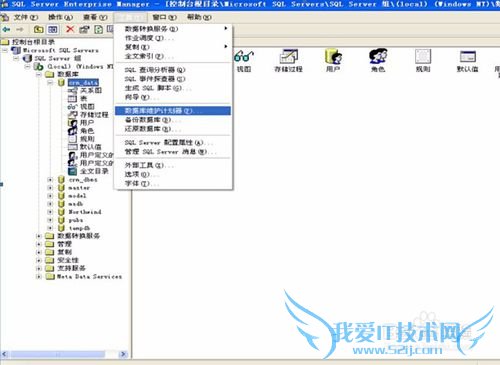This screenshot has height=365, width=500.
Task: Click the Northwind database cylinder icon
Action: [61, 212]
